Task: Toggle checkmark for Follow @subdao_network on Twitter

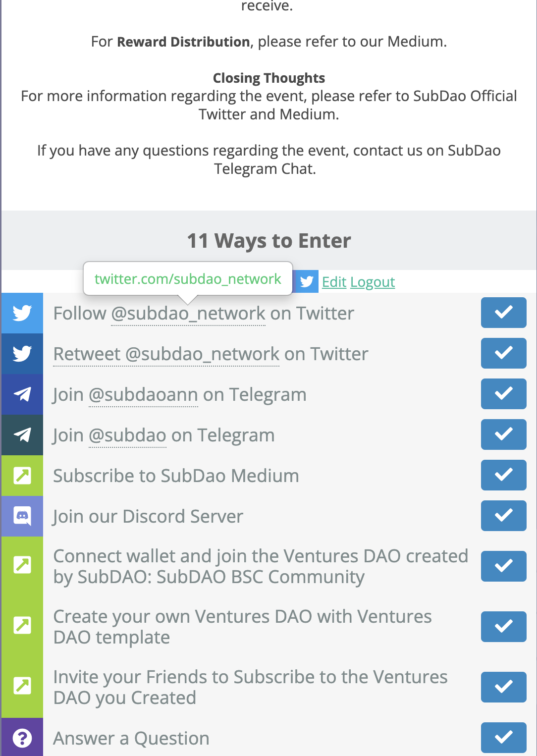Action: pos(503,313)
